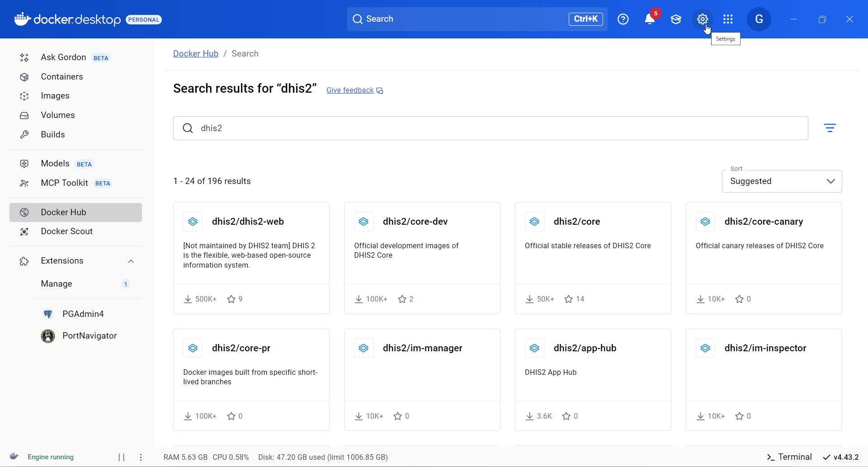This screenshot has height=467, width=868.
Task: Click the dhis2/im-manager card logo icon
Action: 363,348
